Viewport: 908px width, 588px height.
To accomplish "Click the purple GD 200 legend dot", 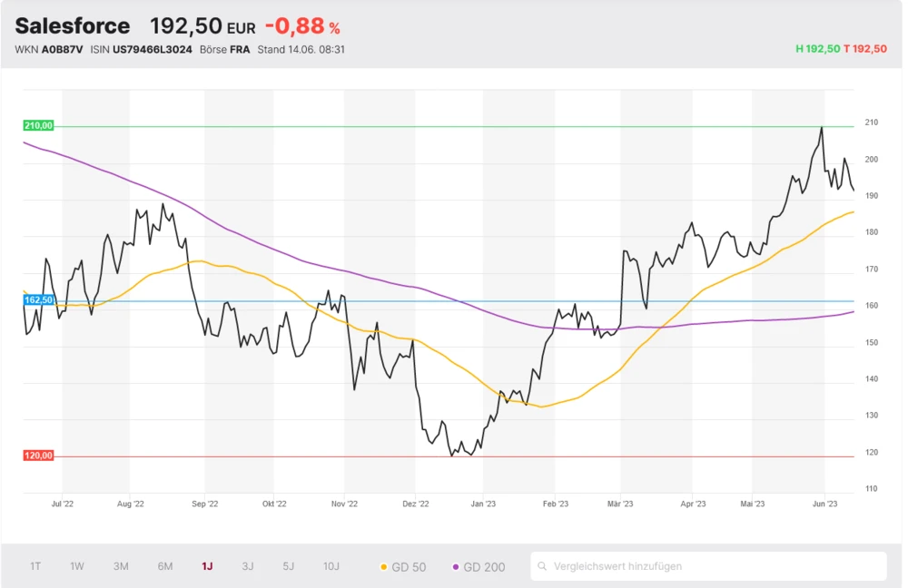I will 456,567.
